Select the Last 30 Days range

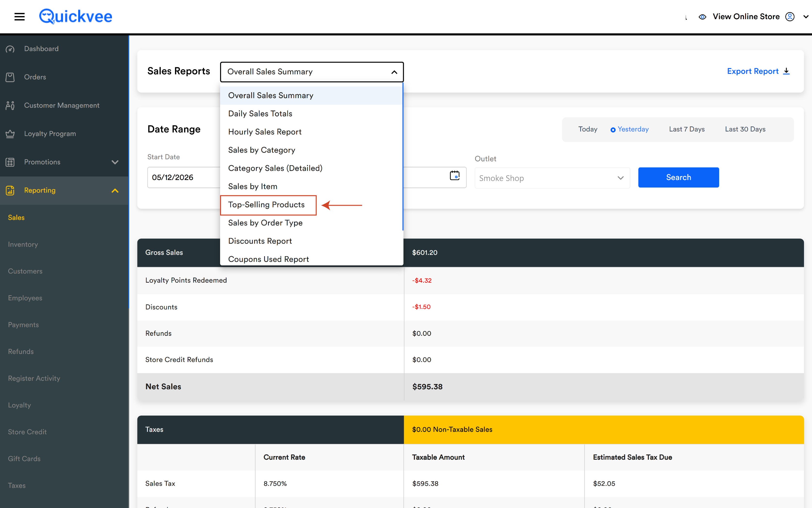coord(745,129)
